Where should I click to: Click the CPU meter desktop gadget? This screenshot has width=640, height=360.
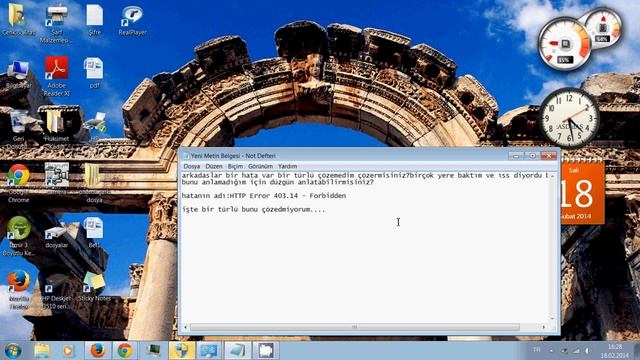[564, 44]
